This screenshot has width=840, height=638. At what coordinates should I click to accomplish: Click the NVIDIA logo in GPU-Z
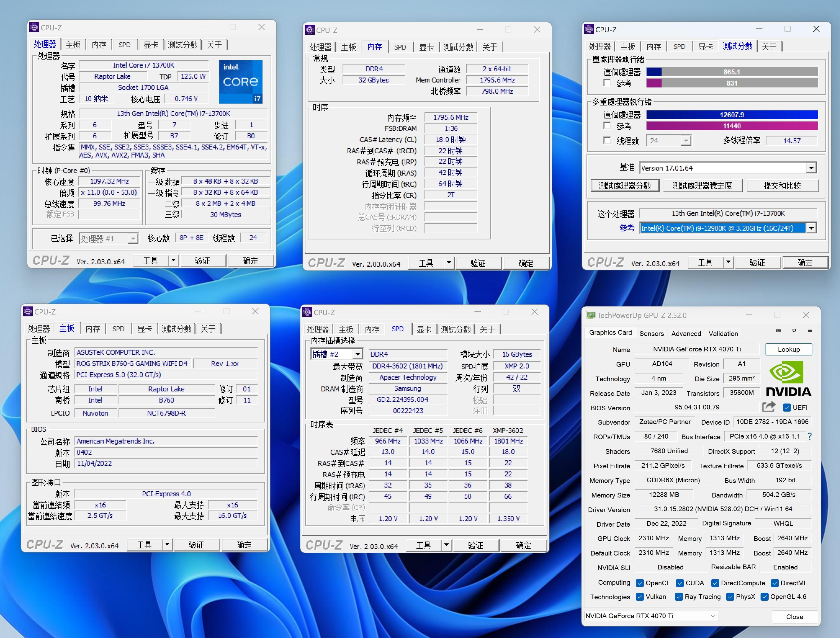[788, 379]
